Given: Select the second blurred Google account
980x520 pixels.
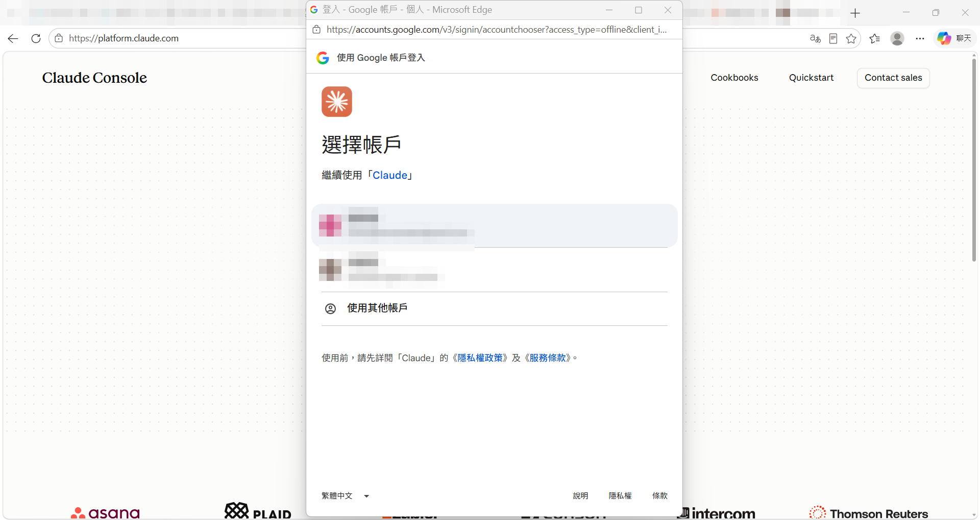Looking at the screenshot, I should 495,270.
